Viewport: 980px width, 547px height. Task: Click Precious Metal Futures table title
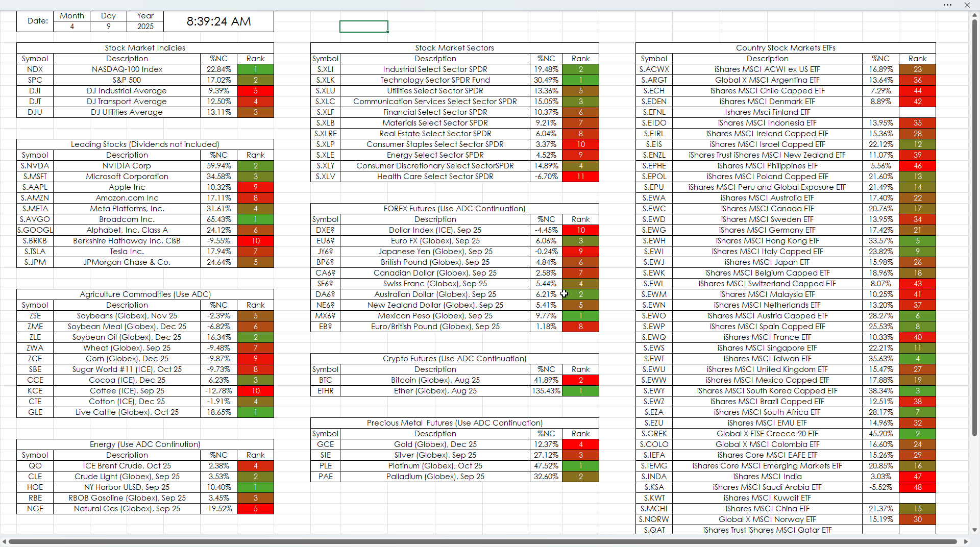pos(454,423)
